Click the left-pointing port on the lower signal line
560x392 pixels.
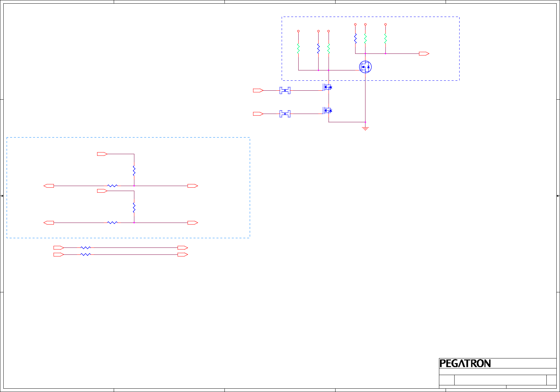tap(49, 223)
